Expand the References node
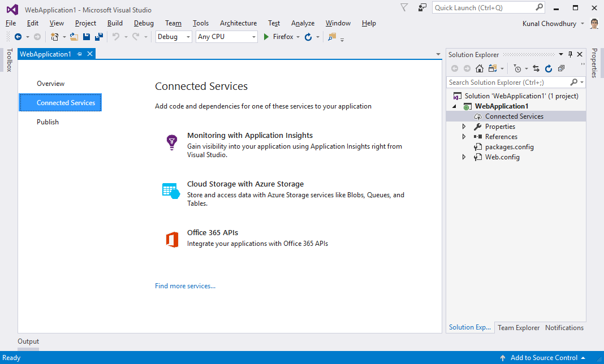 click(x=464, y=137)
